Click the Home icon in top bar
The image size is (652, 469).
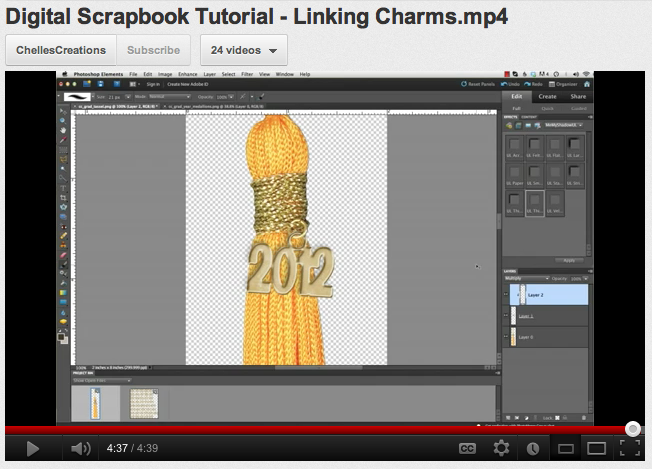click(587, 84)
